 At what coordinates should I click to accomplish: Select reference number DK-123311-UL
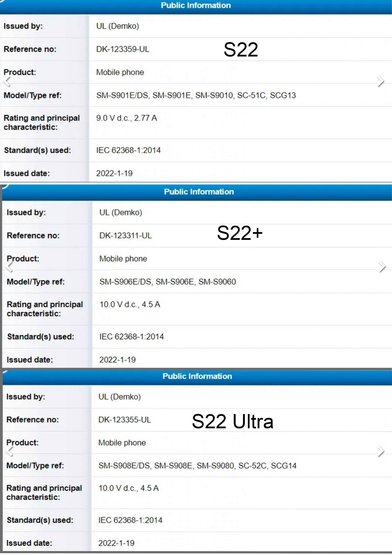126,235
